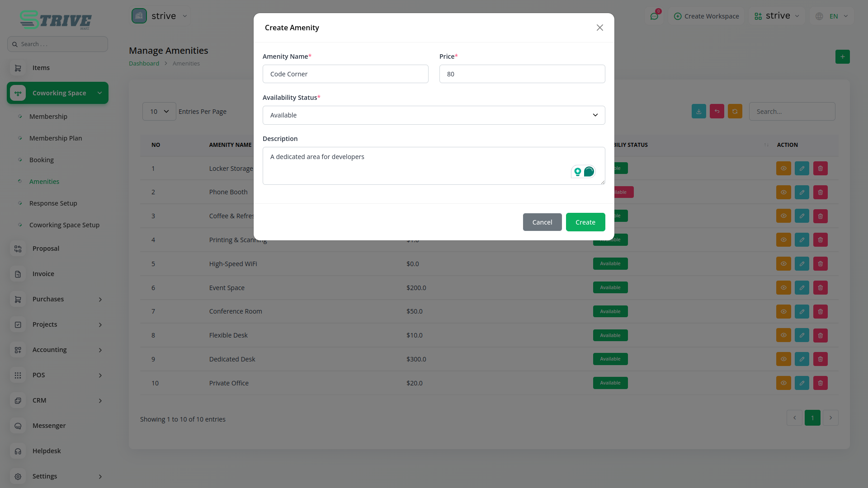View the Flexible Desk amenity details
The image size is (868, 488).
[x=783, y=335]
